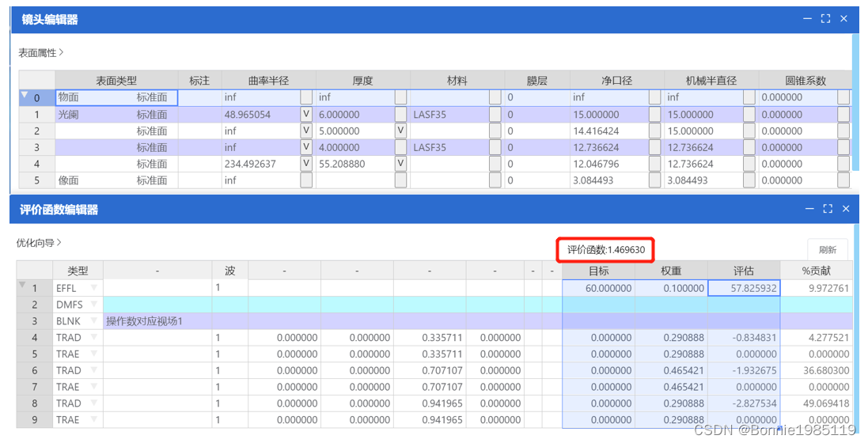The width and height of the screenshot is (868, 443).
Task: Click the EFFL row wave cell 1
Action: pos(229,288)
